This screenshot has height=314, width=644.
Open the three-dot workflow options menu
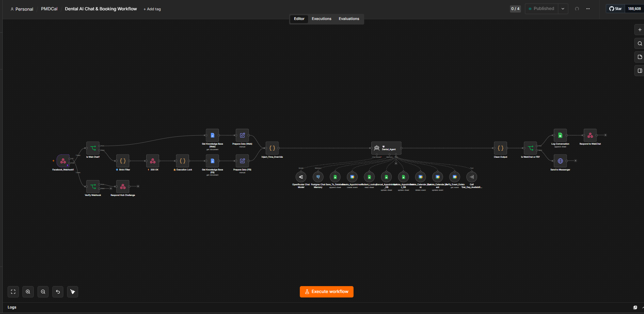point(588,9)
